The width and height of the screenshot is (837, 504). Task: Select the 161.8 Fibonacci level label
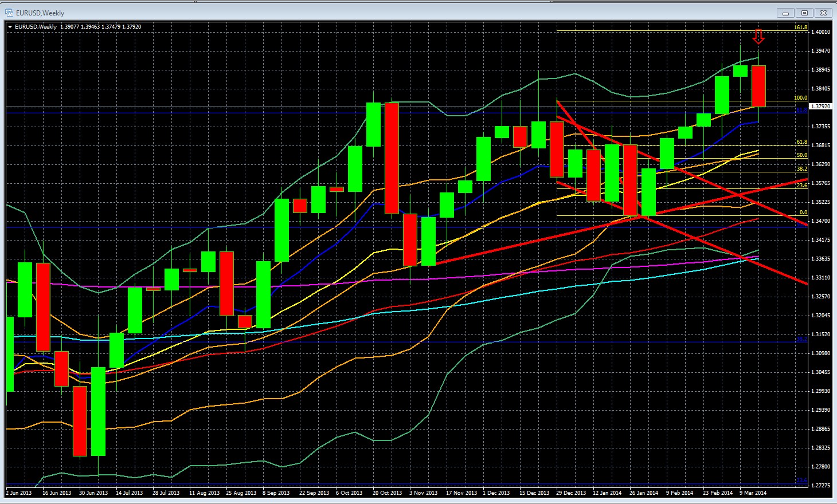tap(800, 27)
